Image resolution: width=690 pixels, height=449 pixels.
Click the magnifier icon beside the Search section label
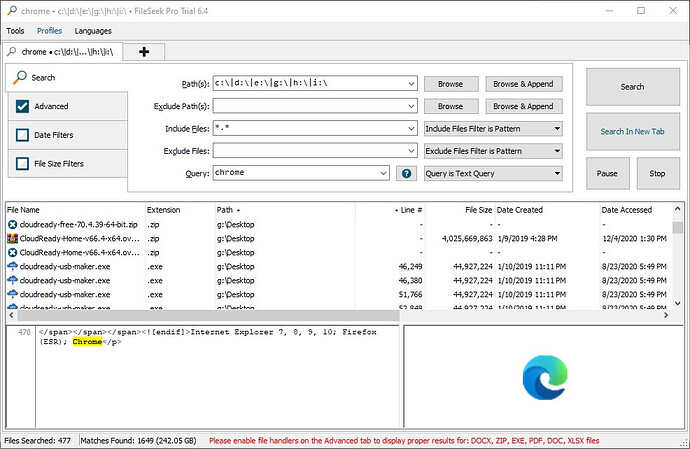[19, 77]
